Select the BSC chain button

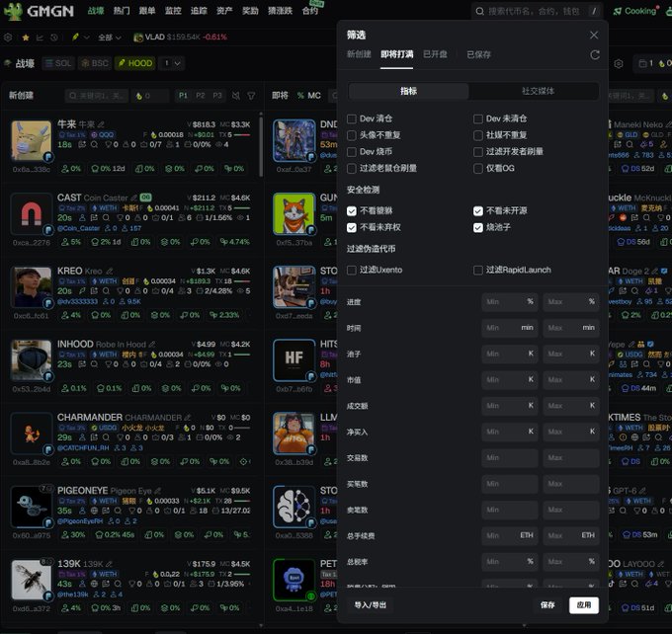[95, 63]
